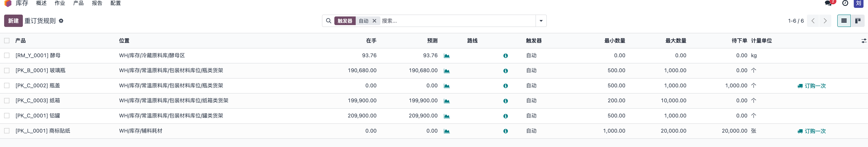Expand the search options dropdown arrow
The width and height of the screenshot is (868, 147).
coord(541,21)
